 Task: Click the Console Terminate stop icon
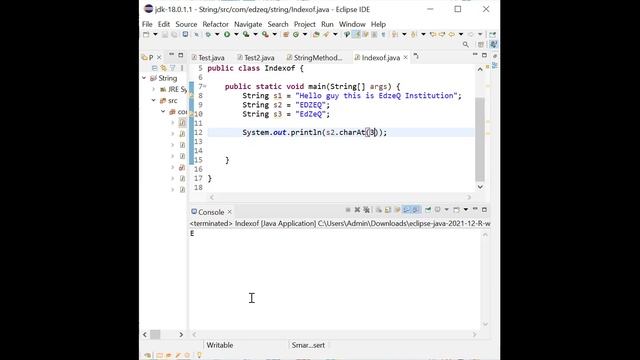[x=348, y=210]
